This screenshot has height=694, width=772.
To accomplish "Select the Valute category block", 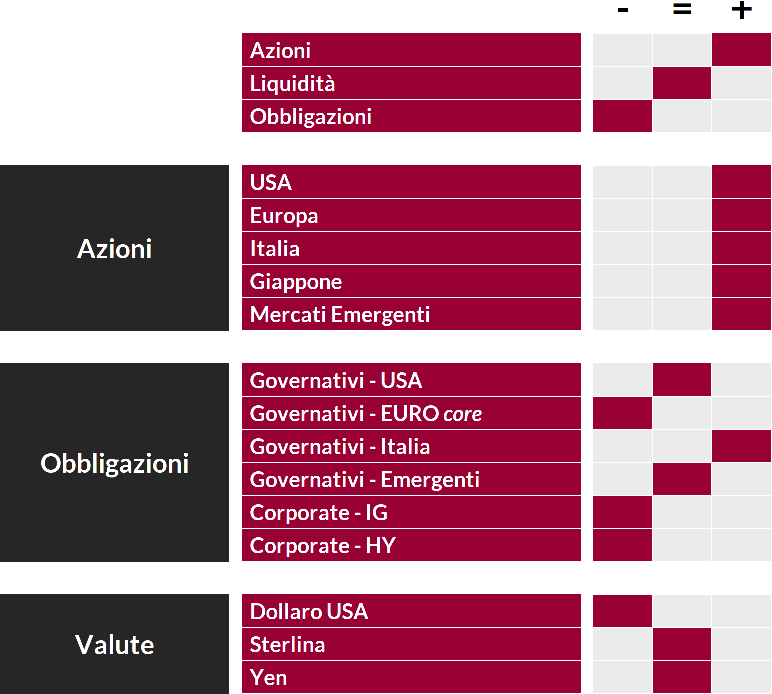I will click(114, 644).
